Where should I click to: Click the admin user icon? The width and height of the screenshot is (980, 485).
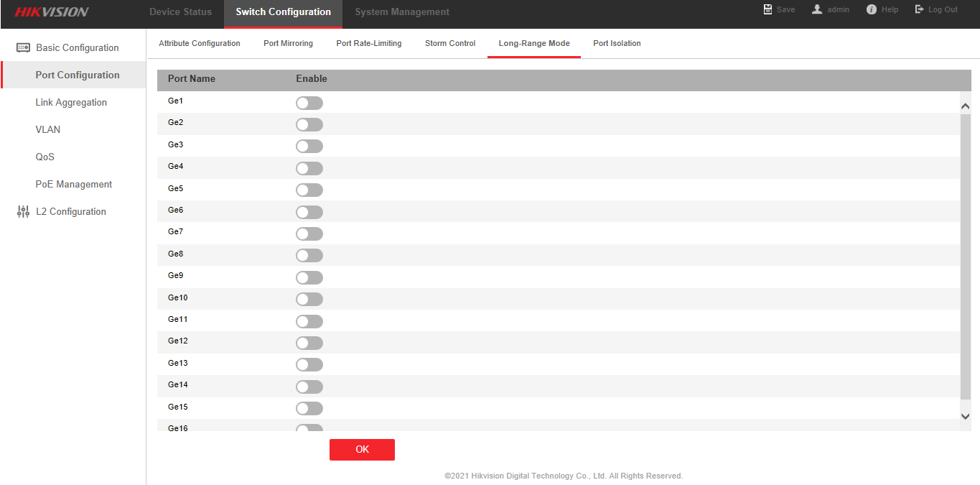[x=817, y=9]
